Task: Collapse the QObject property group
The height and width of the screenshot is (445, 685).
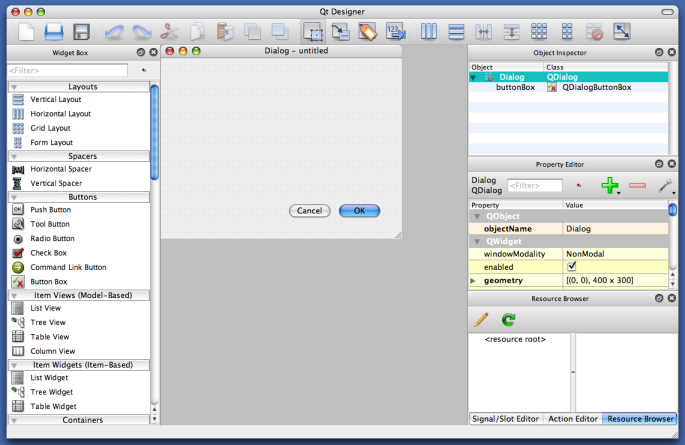Action: [x=477, y=217]
